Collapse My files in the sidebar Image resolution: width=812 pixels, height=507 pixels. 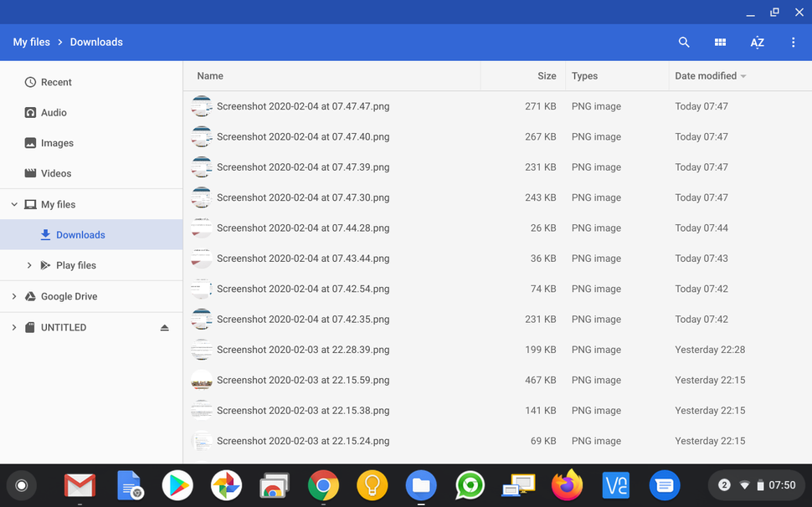coord(13,204)
